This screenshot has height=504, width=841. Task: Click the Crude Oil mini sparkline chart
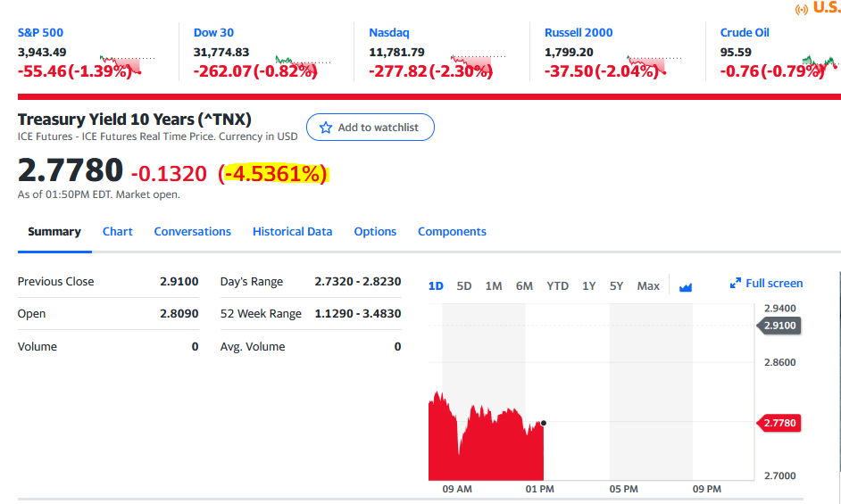pos(820,62)
